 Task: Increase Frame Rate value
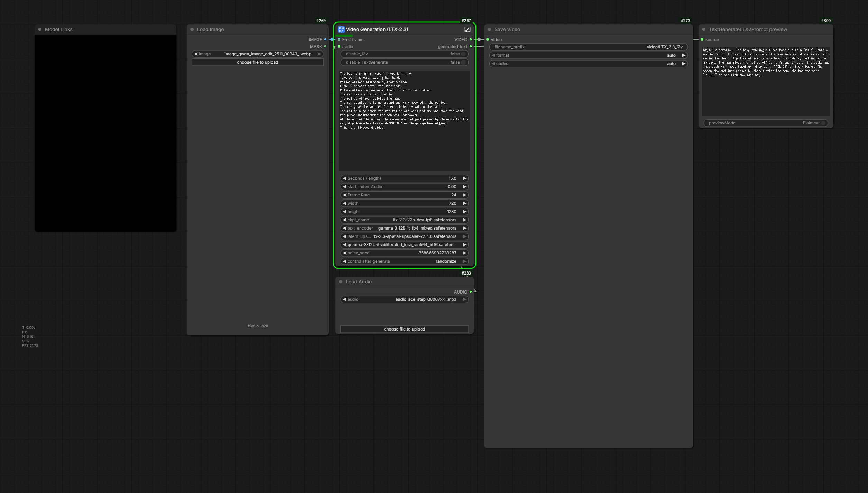(464, 195)
